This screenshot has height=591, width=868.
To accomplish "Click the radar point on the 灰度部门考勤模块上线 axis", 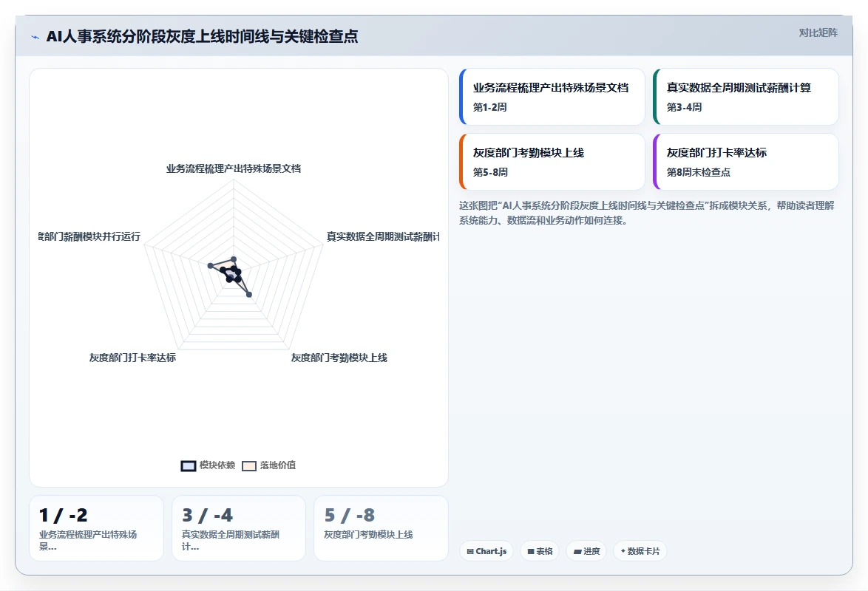I will point(249,295).
